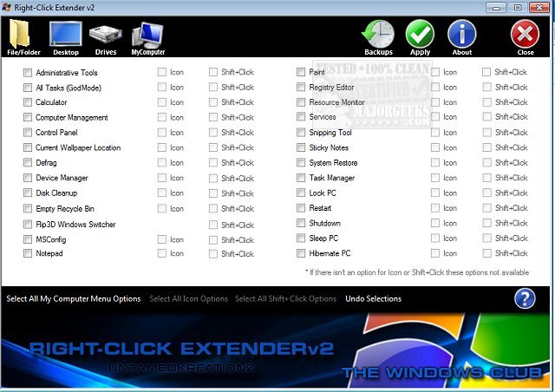
Task: Check the Task Manager option
Action: pyautogui.click(x=301, y=178)
